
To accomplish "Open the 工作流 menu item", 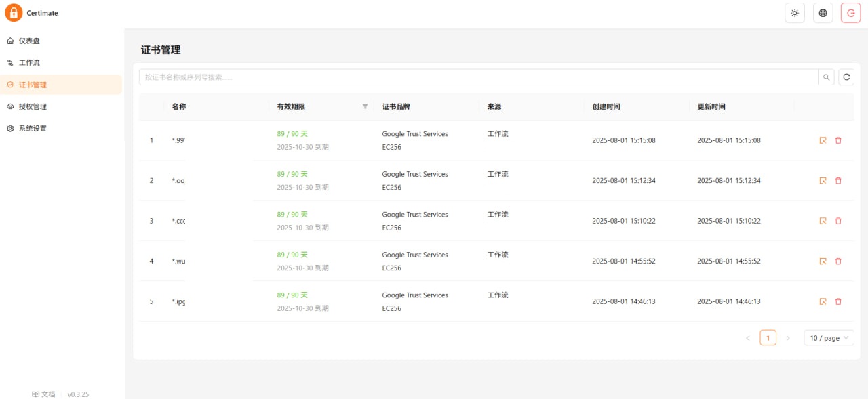I will 29,63.
